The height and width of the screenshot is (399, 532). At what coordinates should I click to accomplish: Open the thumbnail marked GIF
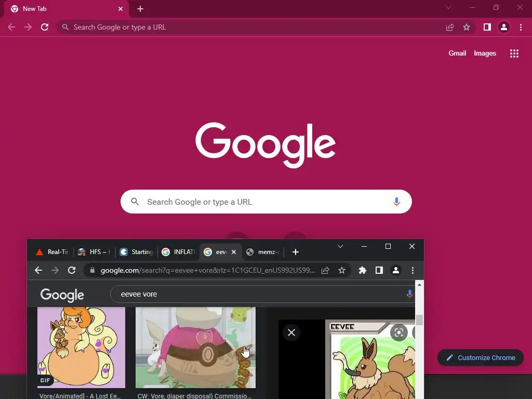coord(81,348)
